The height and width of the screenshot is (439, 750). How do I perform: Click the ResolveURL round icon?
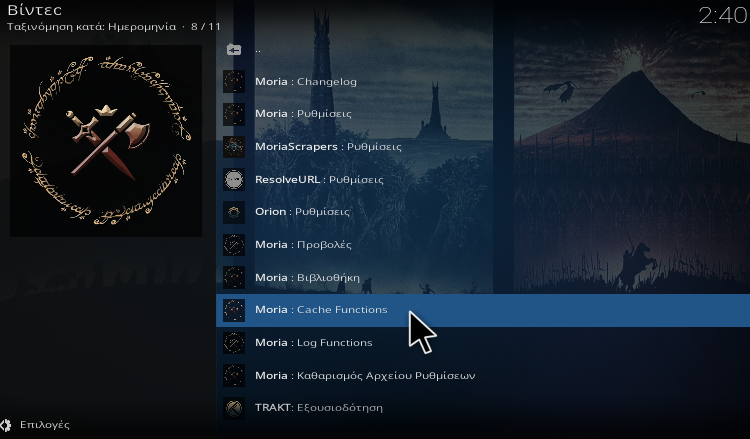click(x=234, y=179)
